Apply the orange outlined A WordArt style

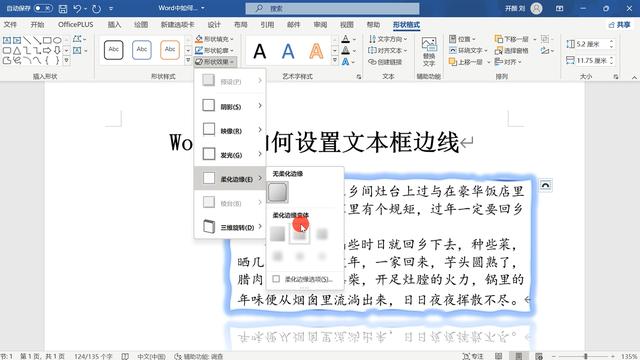click(x=316, y=52)
